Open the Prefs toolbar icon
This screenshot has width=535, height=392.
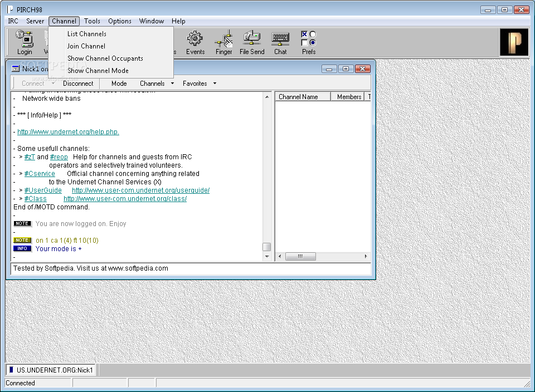(309, 42)
